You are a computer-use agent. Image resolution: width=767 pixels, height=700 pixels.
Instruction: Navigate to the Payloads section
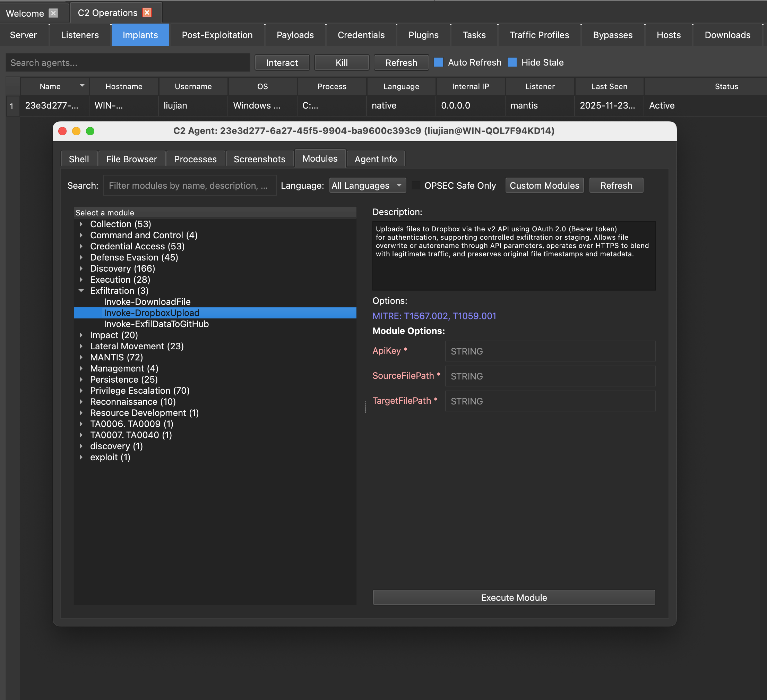tap(295, 35)
